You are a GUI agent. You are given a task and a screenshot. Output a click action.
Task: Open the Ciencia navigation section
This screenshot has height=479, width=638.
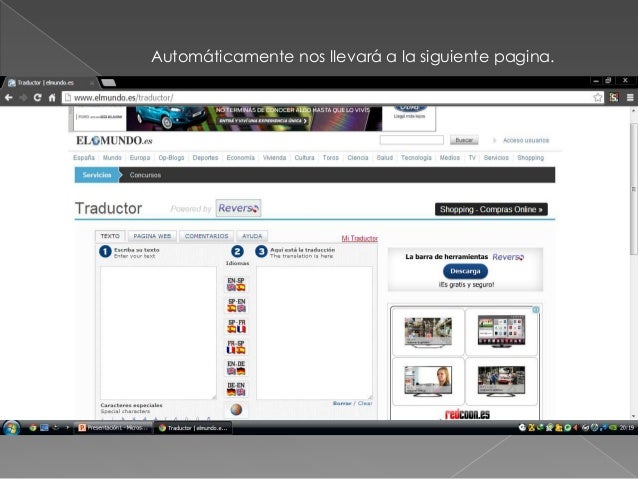358,157
